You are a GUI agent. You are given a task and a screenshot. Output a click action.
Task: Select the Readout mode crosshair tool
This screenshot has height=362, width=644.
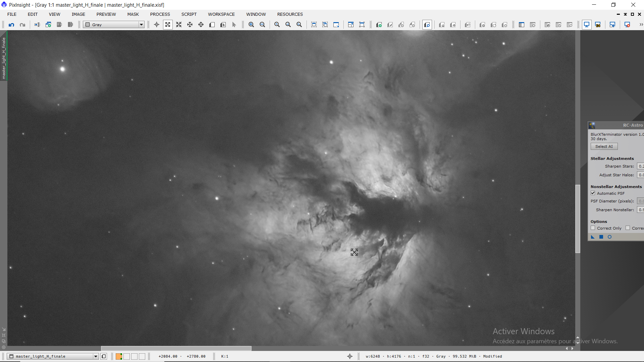coord(157,24)
